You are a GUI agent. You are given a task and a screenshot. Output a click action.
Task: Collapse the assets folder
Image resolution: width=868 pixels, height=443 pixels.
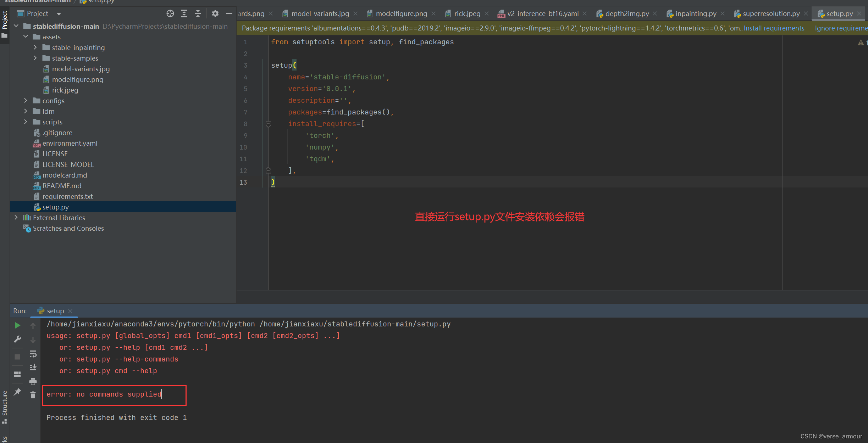[25, 37]
